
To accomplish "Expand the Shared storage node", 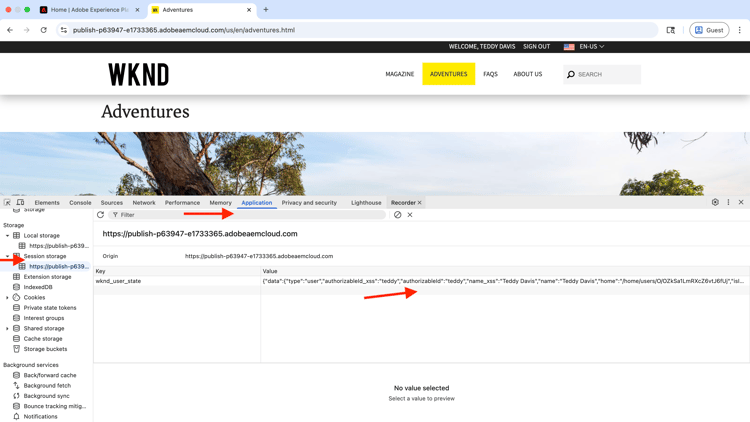I will click(7, 329).
